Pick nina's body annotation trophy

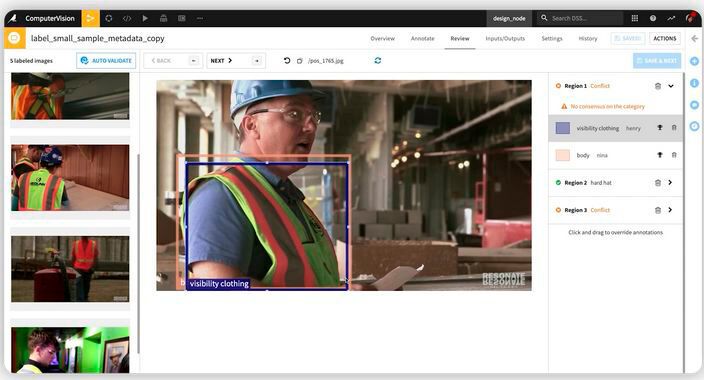coord(660,155)
